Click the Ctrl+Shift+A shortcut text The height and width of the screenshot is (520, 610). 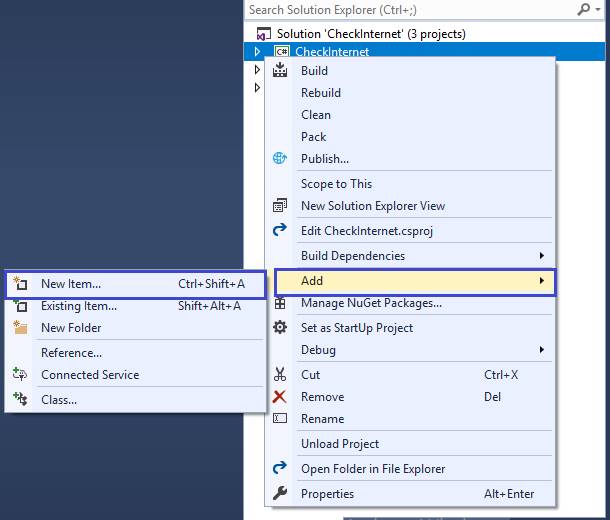(212, 284)
